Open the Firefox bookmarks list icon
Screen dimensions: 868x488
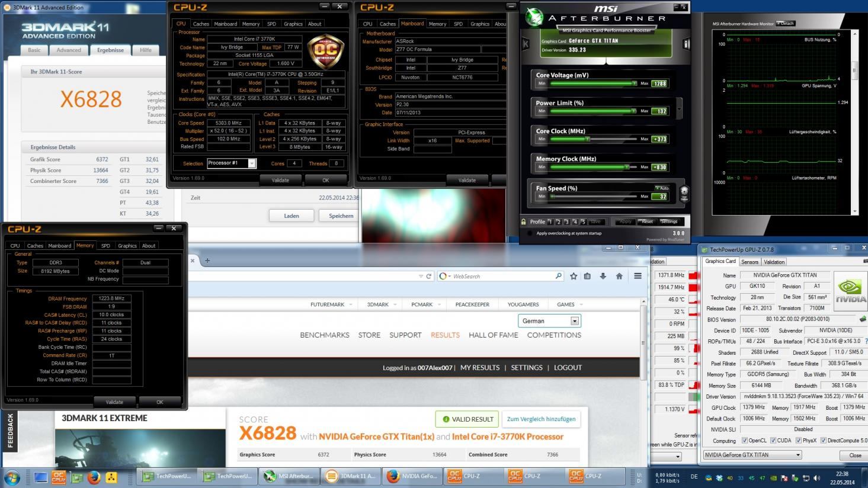587,276
